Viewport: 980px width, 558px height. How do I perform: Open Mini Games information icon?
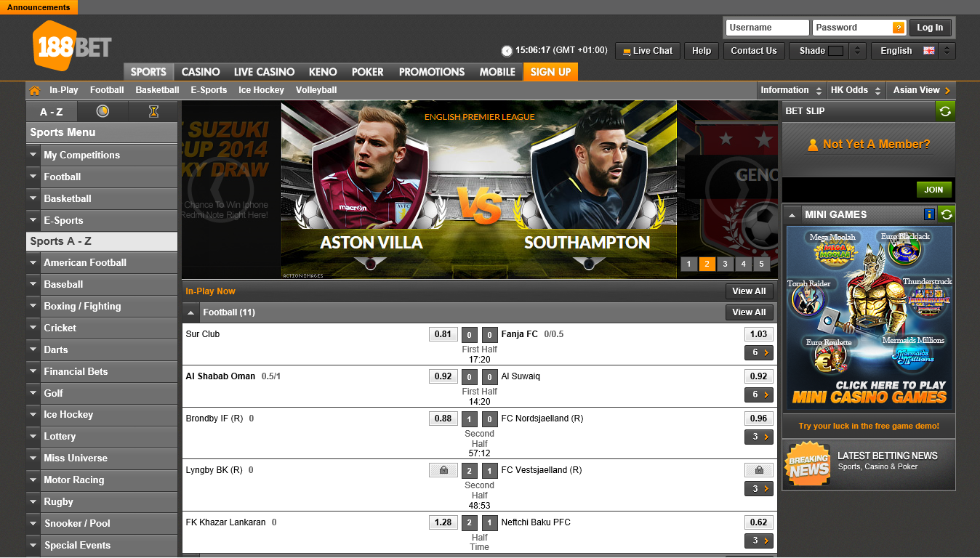click(929, 214)
